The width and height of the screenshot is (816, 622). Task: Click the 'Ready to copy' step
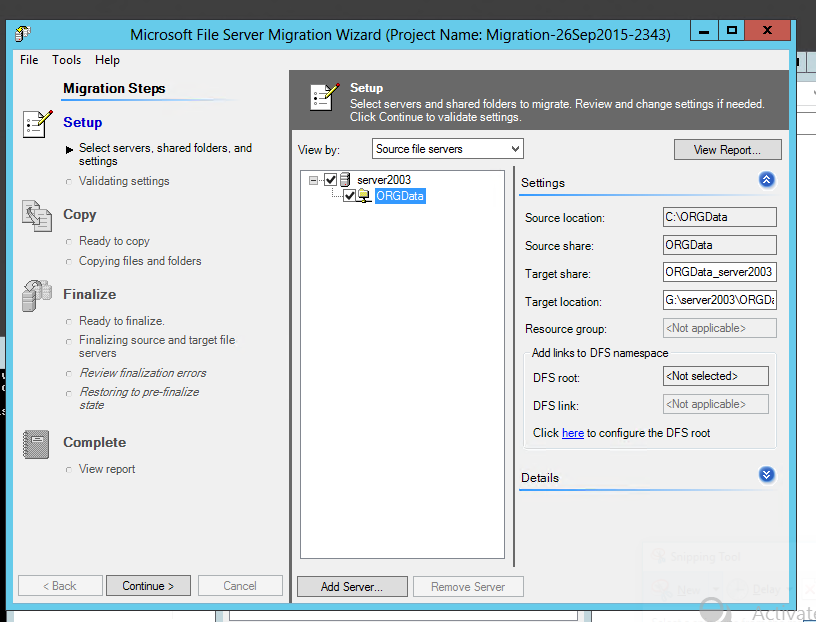pos(114,241)
